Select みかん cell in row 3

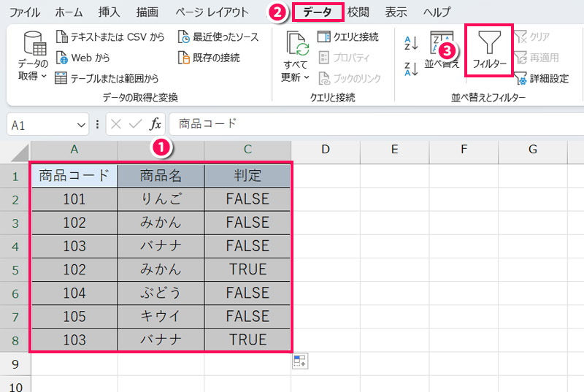point(161,223)
